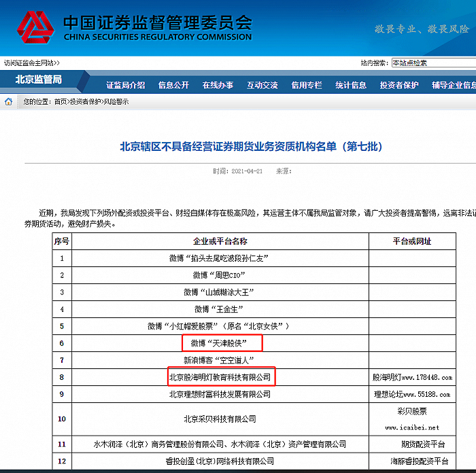
Task: Click sequence number 12 cell
Action: click(x=62, y=461)
